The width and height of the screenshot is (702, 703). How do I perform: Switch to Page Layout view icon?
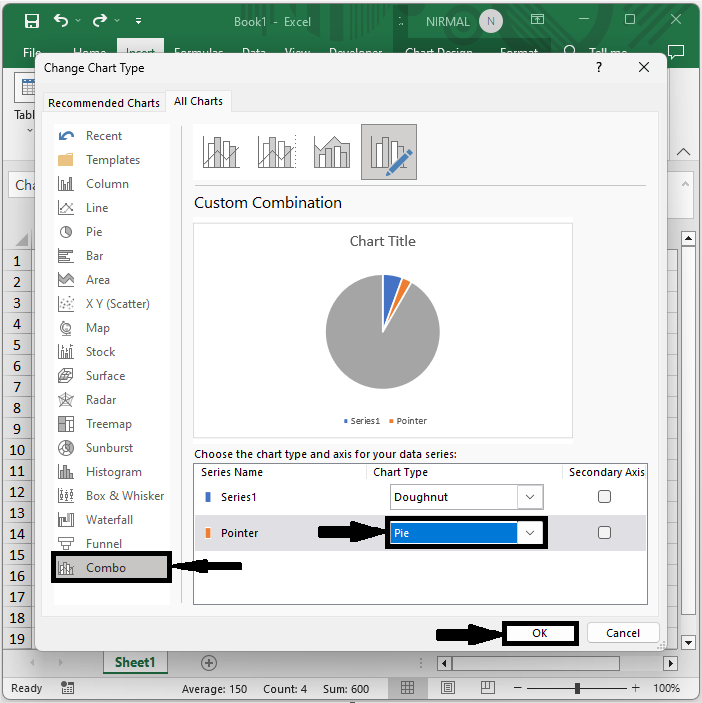(x=447, y=687)
